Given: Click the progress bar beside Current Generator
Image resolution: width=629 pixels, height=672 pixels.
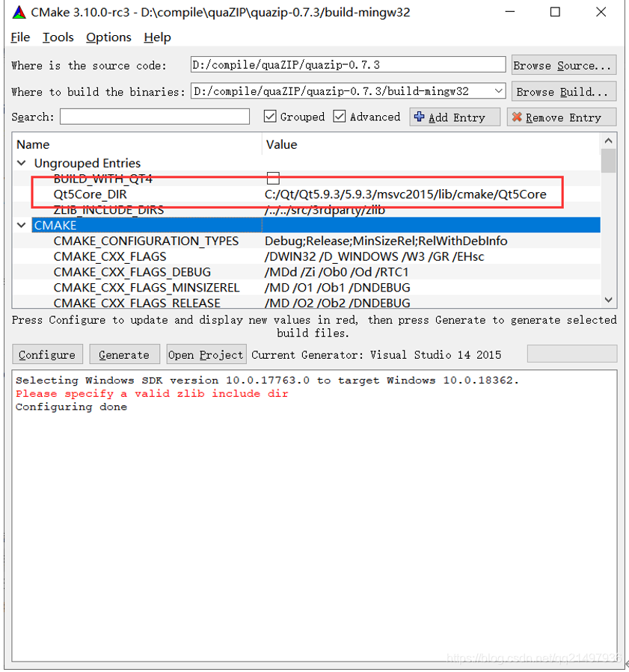Looking at the screenshot, I should [x=572, y=354].
